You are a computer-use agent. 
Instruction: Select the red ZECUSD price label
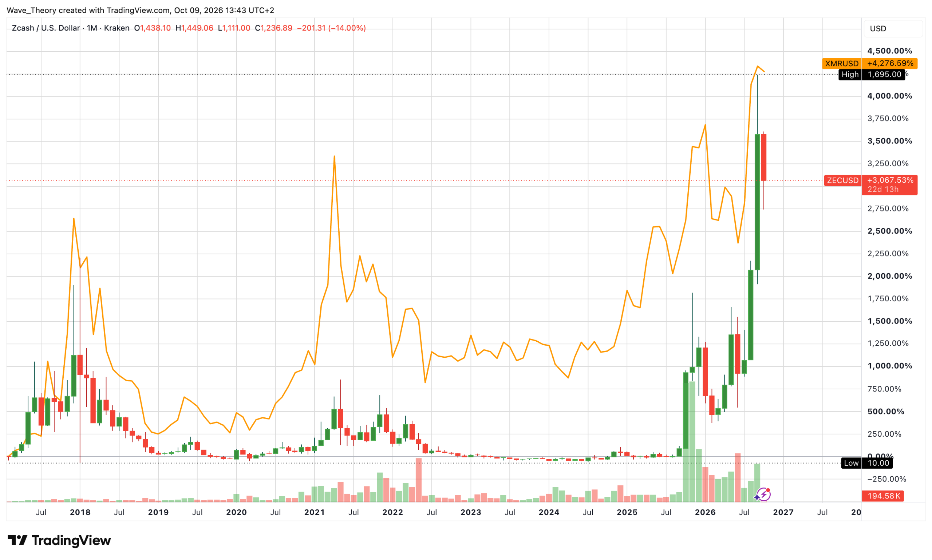click(842, 180)
